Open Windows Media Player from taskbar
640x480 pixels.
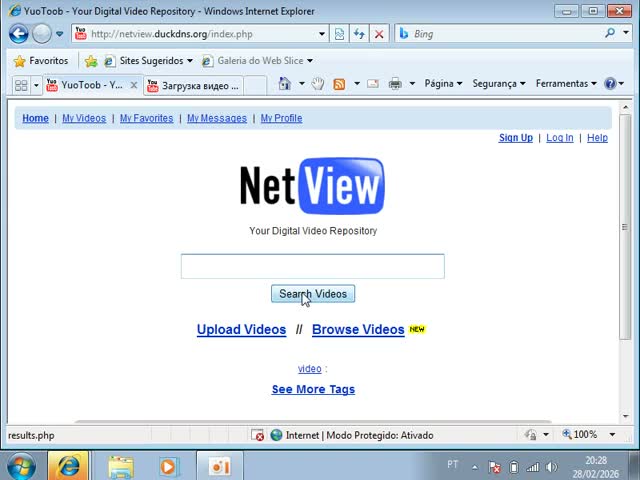pos(168,466)
